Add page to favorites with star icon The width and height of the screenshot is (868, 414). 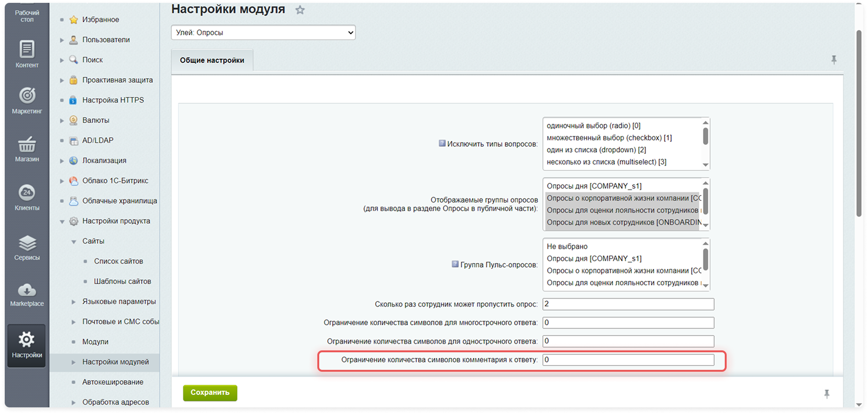300,10
